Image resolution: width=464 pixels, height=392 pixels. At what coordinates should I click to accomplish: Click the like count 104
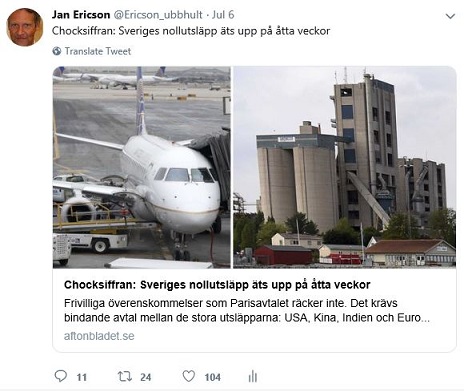coord(212,377)
